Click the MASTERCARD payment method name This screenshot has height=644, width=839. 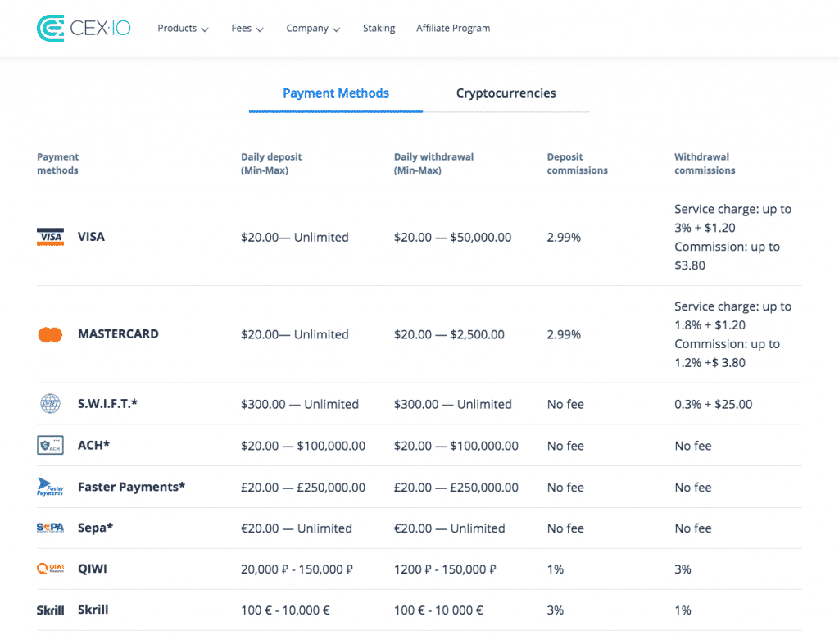tap(118, 334)
